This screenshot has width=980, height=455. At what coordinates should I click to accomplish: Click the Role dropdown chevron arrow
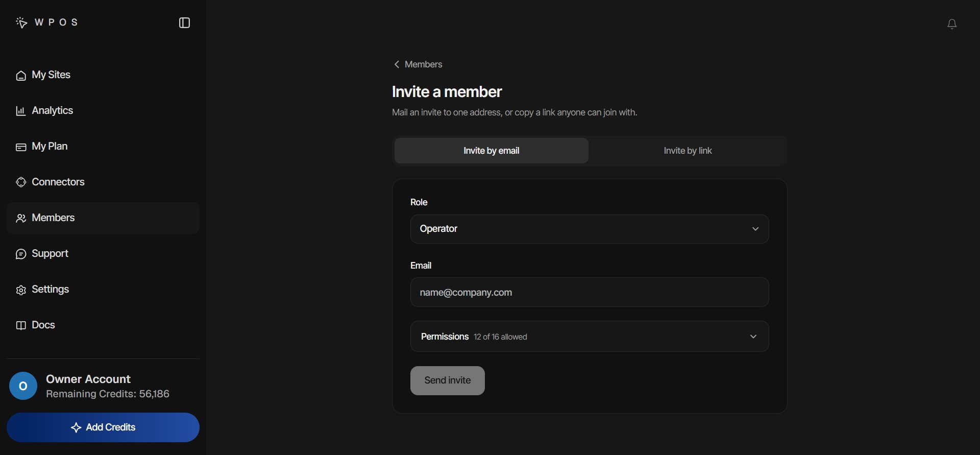[x=755, y=229]
